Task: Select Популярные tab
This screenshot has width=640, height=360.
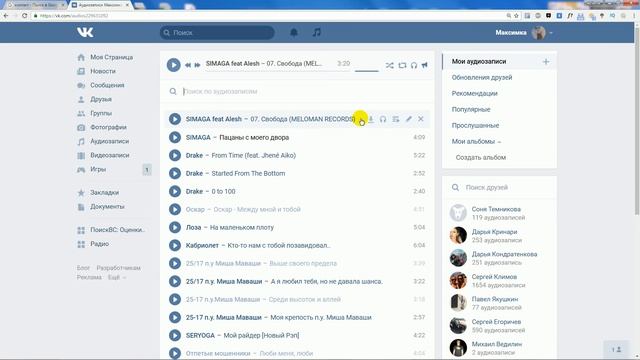Action: point(471,109)
